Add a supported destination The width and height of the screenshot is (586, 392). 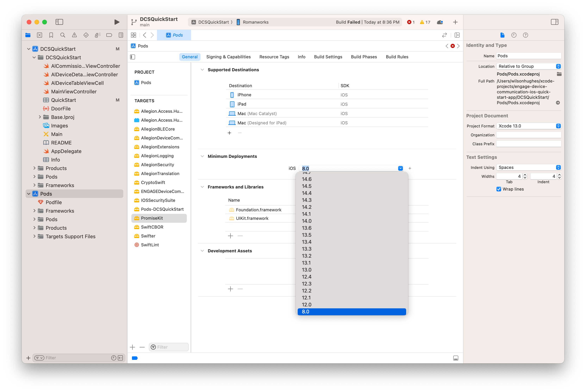pos(229,133)
